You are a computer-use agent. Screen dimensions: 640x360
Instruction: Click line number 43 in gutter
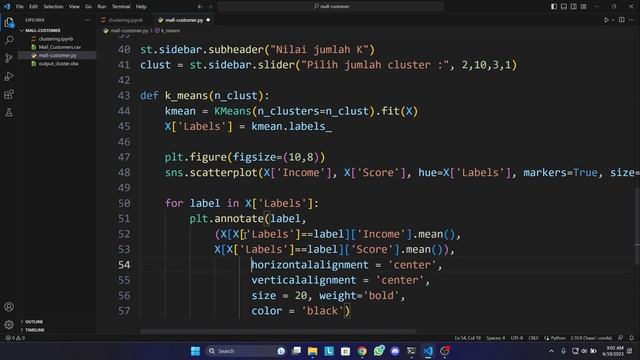[124, 96]
